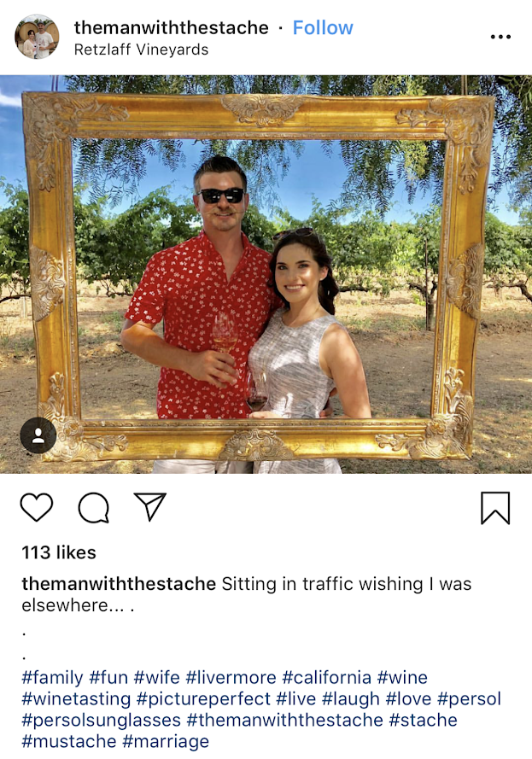Open themanwiththestache profile picture
Image resolution: width=532 pixels, height=759 pixels.
pyautogui.click(x=37, y=37)
